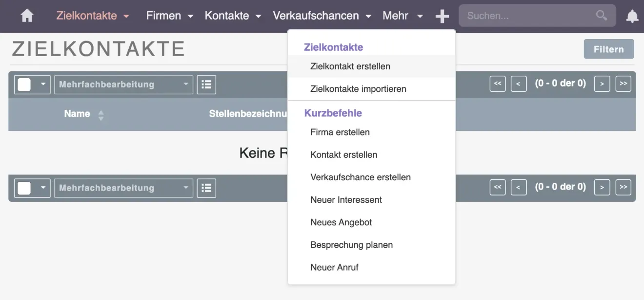Image resolution: width=644 pixels, height=300 pixels.
Task: Expand the Mehr menu chevron
Action: 420,16
